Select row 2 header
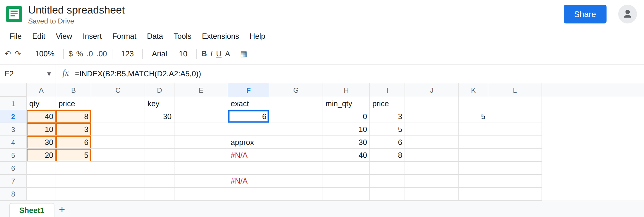The height and width of the screenshot is (217, 644). click(x=13, y=117)
